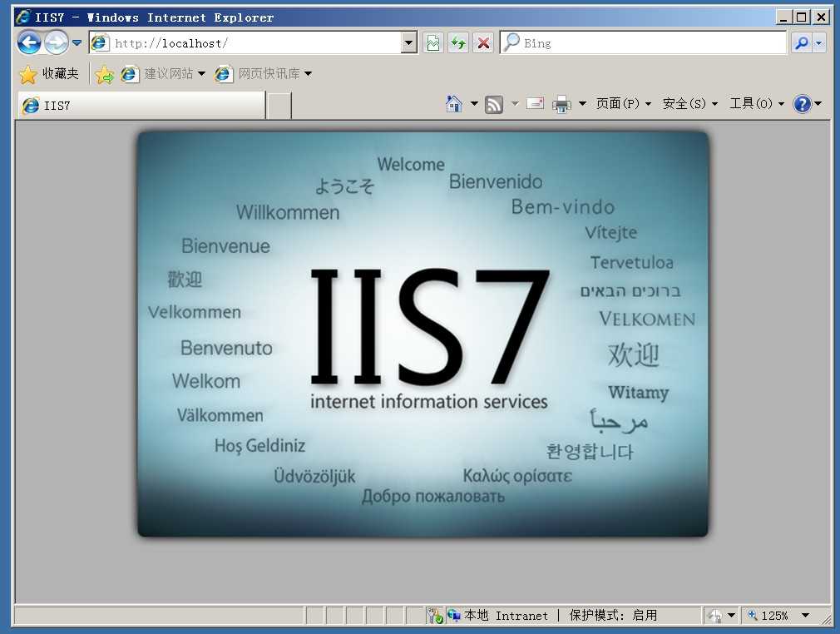This screenshot has width=840, height=634.
Task: Expand the feeds dropdown arrow
Action: [515, 103]
